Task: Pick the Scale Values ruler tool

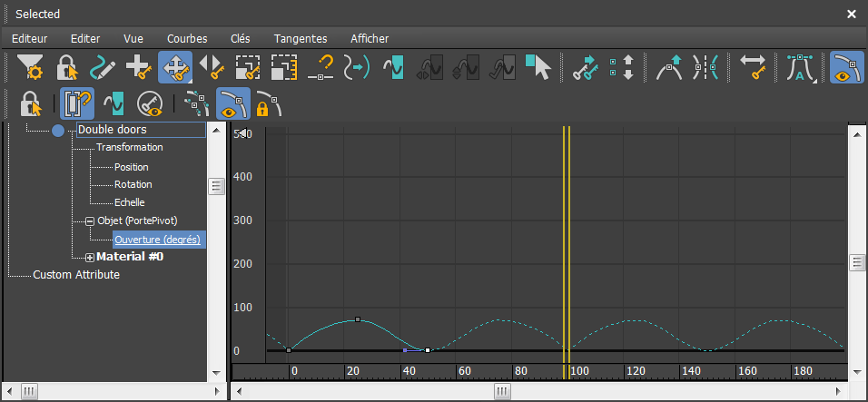Action: pyautogui.click(x=284, y=67)
